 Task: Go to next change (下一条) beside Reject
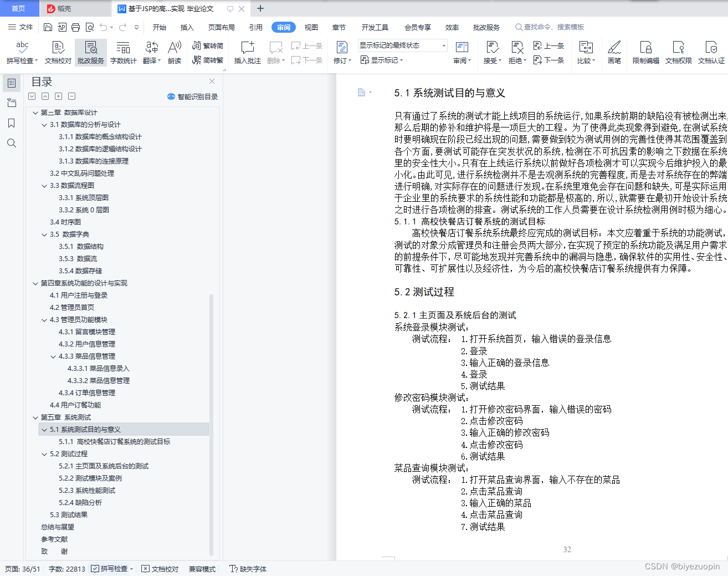point(548,60)
